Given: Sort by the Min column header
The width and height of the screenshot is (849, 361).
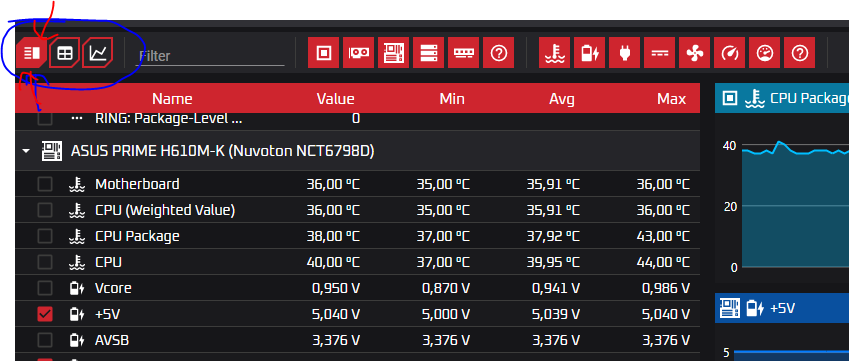Looking at the screenshot, I should click(x=452, y=99).
